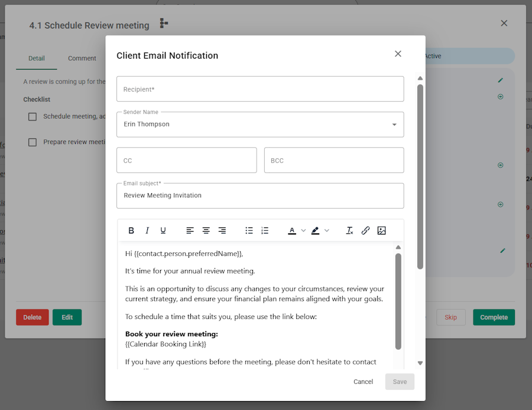Apply italic formatting in editor toolbar

[147, 230]
